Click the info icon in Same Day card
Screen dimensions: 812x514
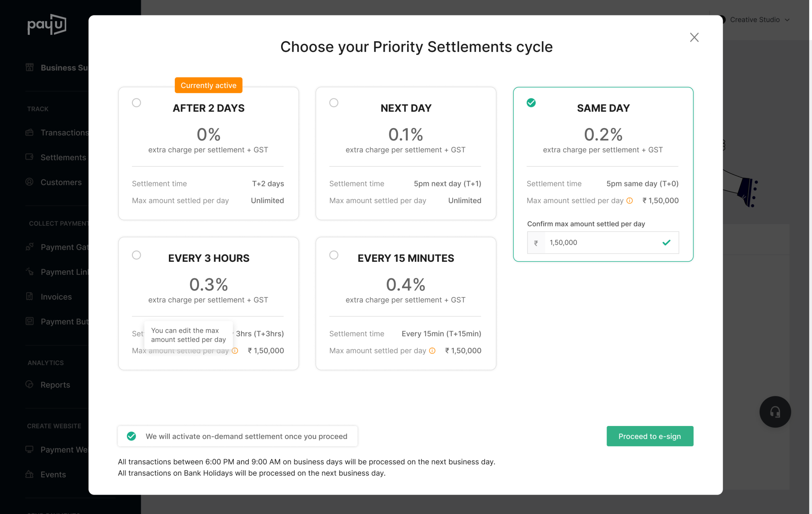pyautogui.click(x=630, y=201)
